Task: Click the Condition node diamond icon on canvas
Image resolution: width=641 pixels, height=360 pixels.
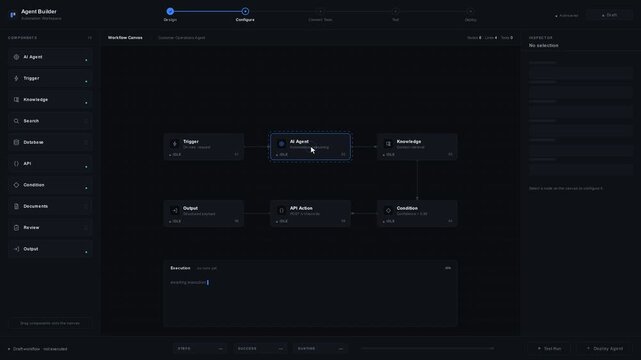Action: coord(388,210)
